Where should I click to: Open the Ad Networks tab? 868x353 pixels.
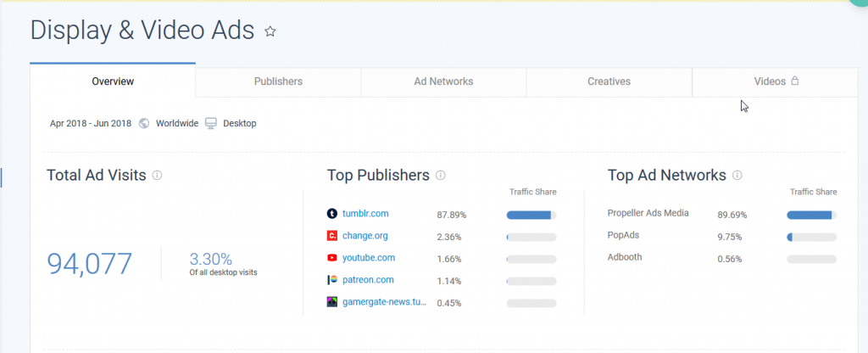point(443,81)
